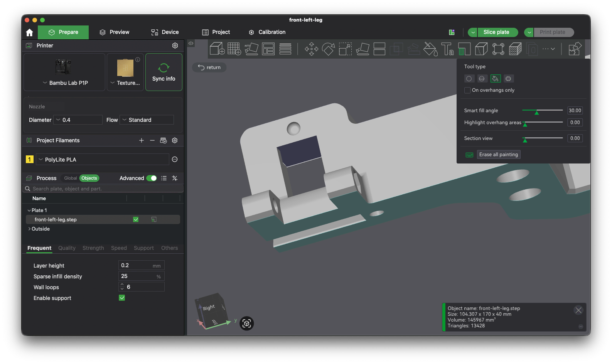Open the nozzle Diameter dropdown
This screenshot has height=364, width=612.
(x=78, y=120)
